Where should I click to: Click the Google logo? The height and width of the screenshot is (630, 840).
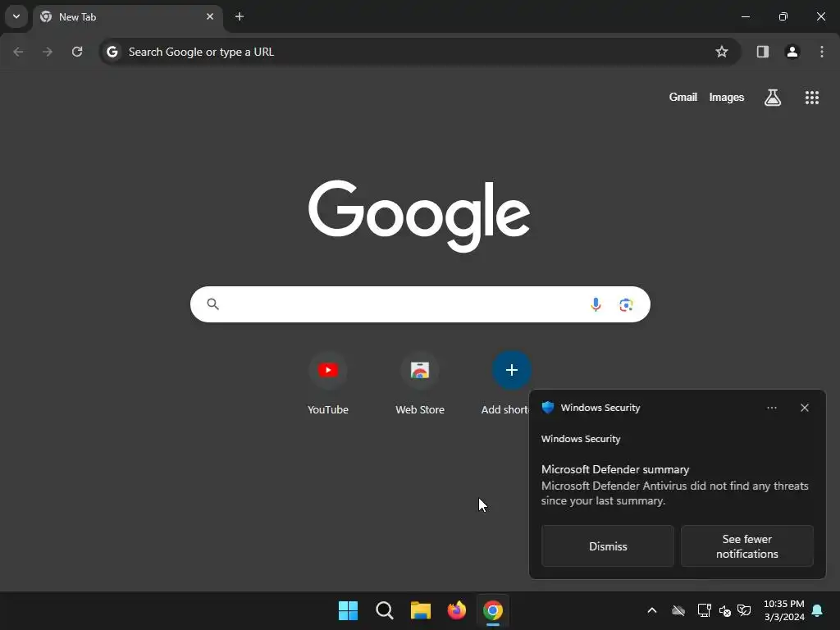tap(419, 216)
